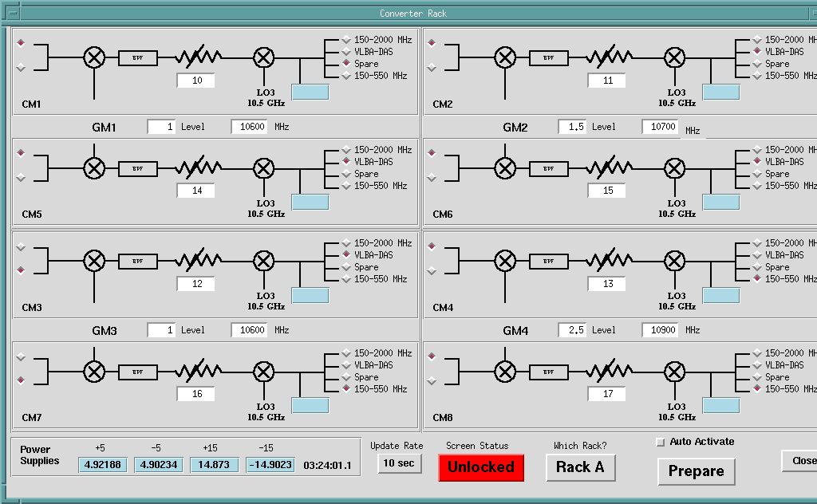
Task: Click the blue power readout in CM1
Action: click(310, 93)
